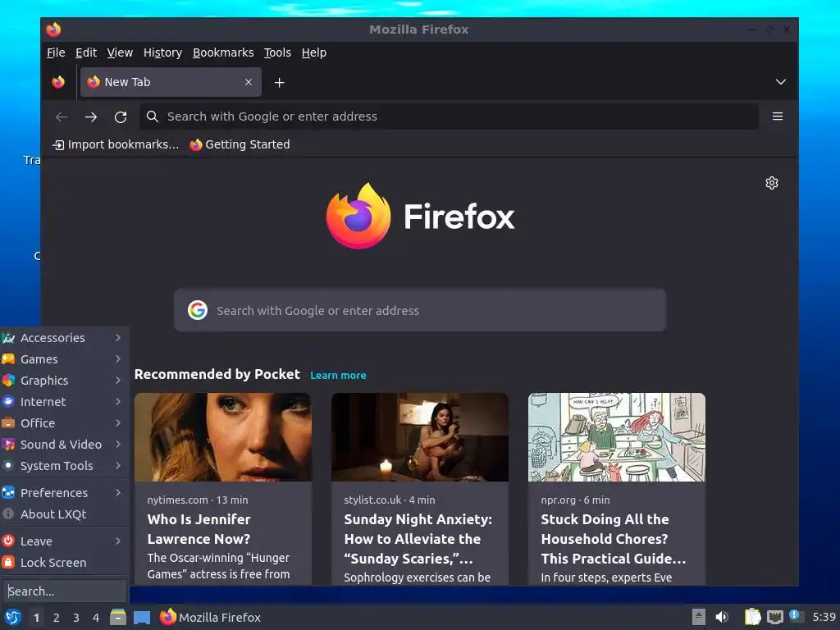Open Sunday Night Anxiety article headline
The height and width of the screenshot is (630, 840).
coord(418,539)
